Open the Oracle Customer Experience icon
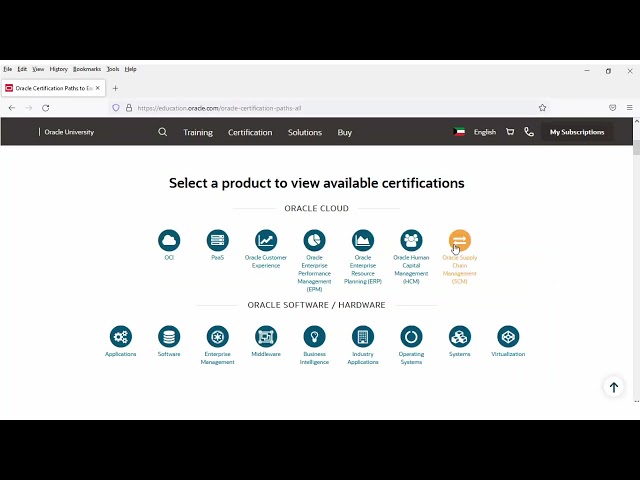 pos(266,240)
